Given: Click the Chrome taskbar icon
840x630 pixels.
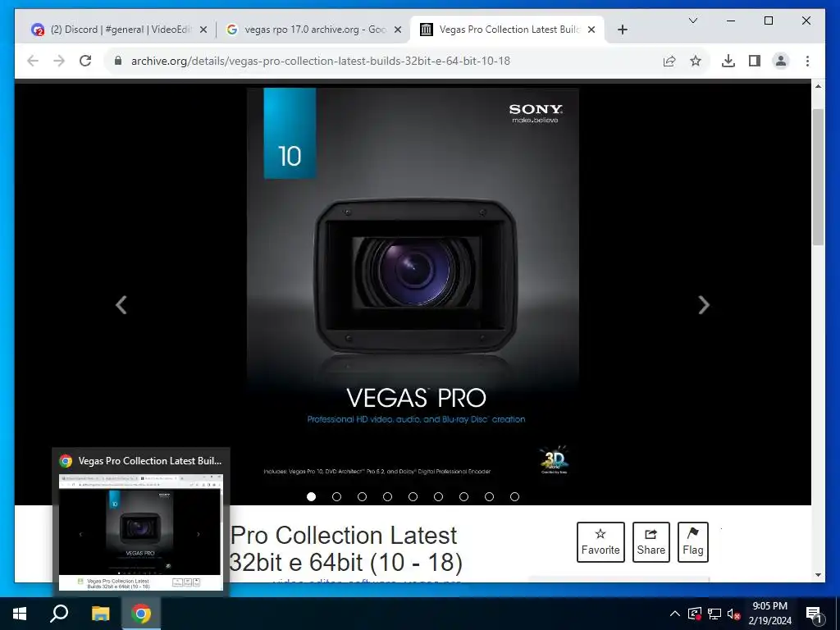Looking at the screenshot, I should pyautogui.click(x=141, y=614).
